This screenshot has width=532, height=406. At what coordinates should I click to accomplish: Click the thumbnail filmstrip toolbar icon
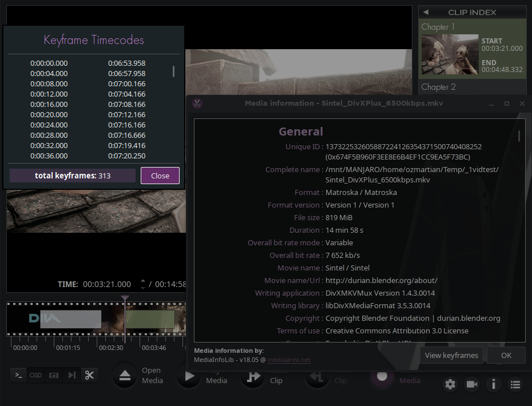pos(54,375)
